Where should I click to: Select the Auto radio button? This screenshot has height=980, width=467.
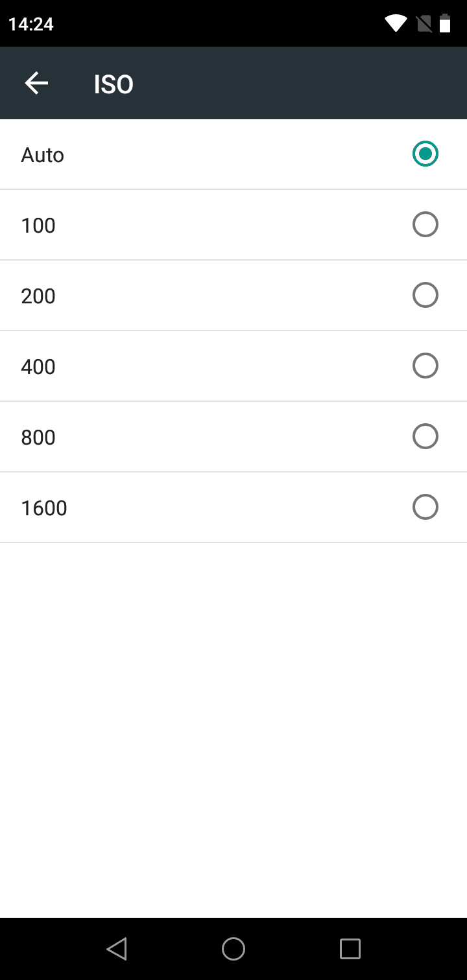[425, 154]
